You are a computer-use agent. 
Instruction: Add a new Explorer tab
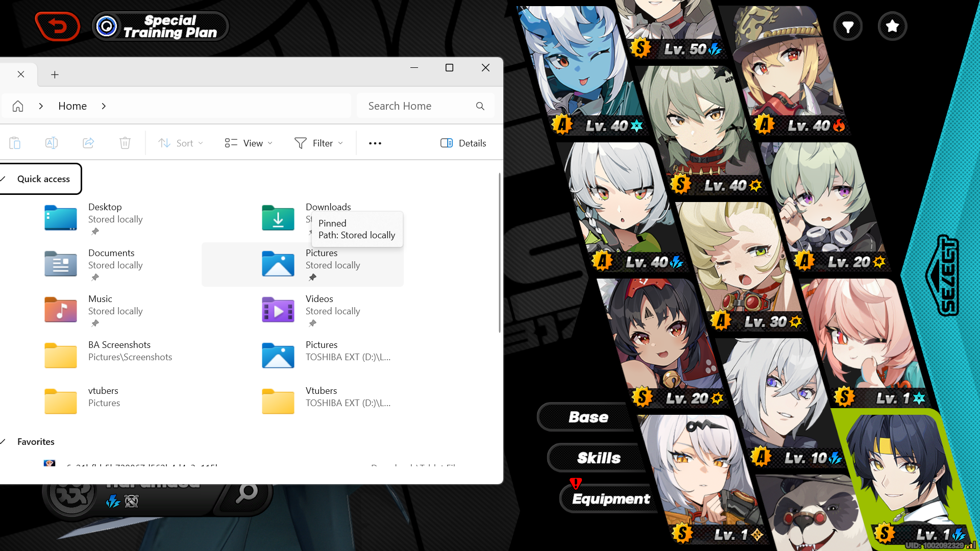[55, 75]
